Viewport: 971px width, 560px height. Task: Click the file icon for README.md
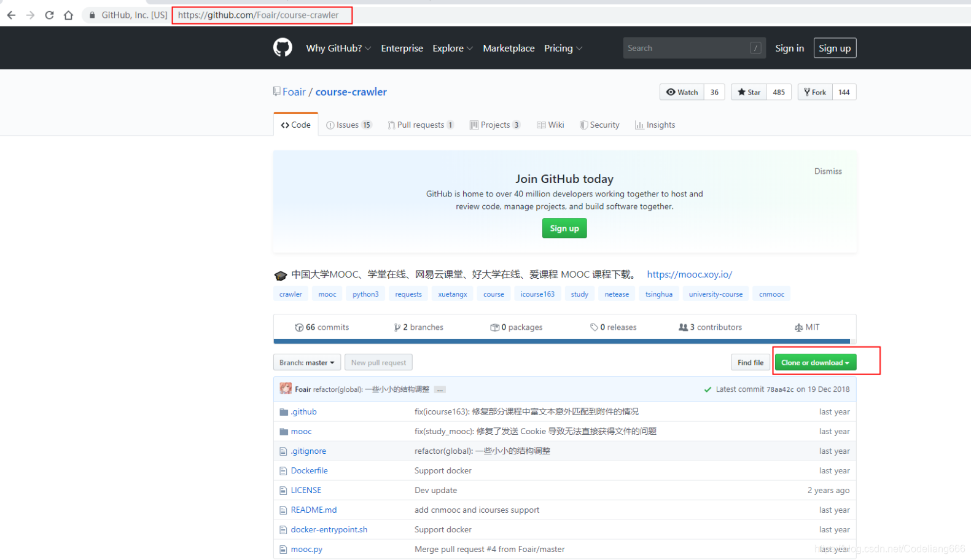coord(283,510)
